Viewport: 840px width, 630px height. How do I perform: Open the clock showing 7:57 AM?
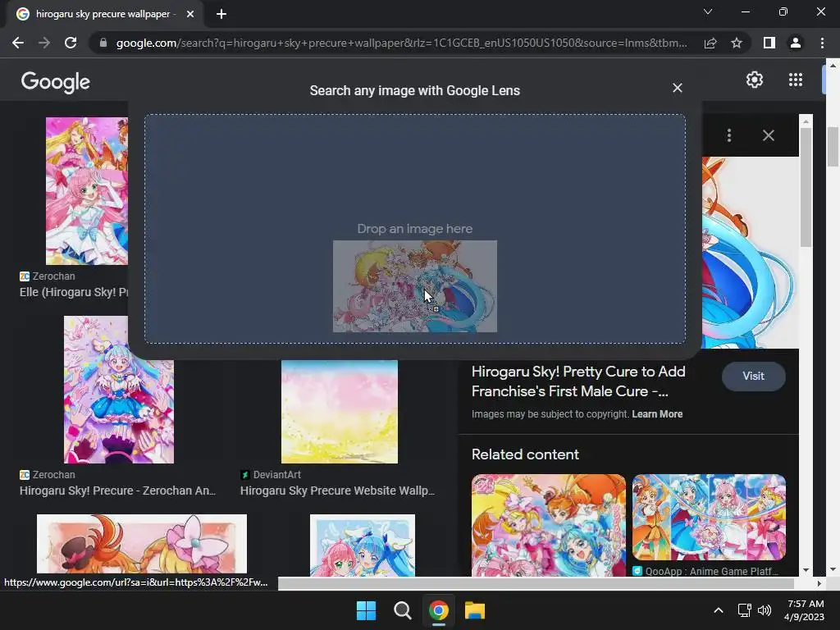pos(804,610)
